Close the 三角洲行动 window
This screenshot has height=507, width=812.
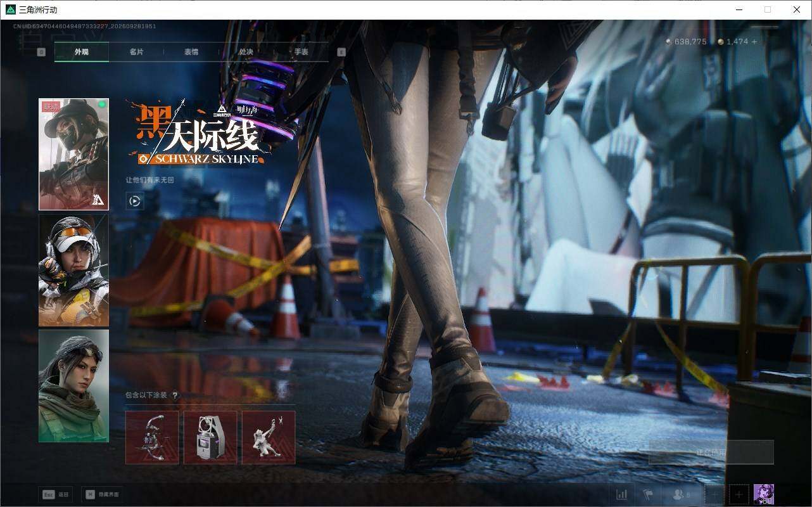coord(797,10)
